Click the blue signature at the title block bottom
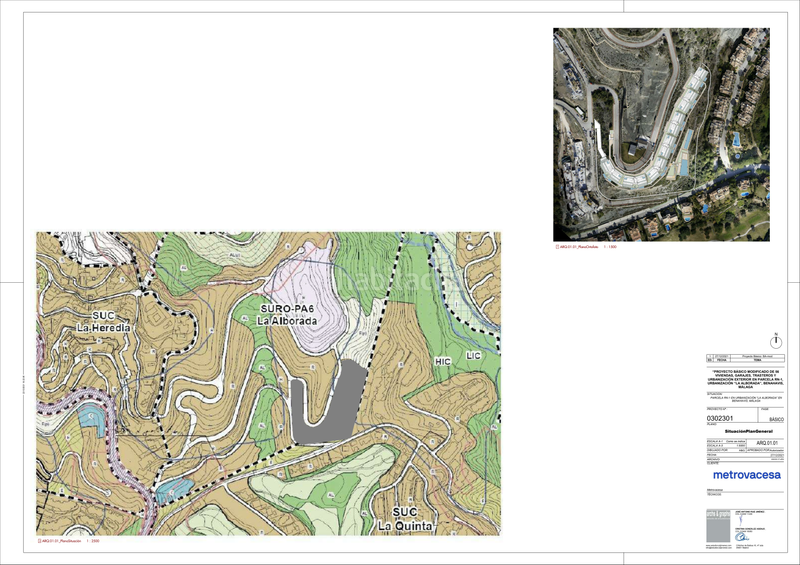 (x=741, y=537)
